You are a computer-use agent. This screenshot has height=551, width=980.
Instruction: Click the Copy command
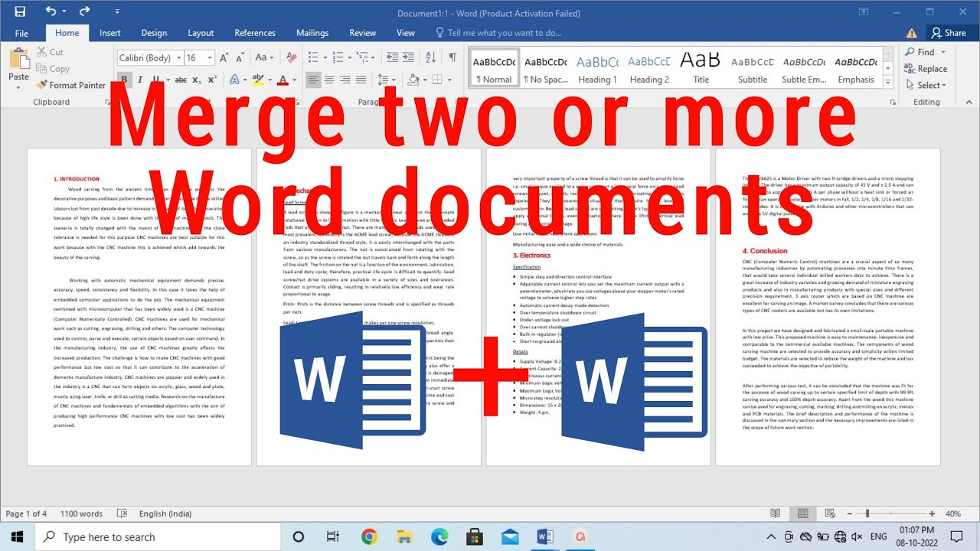coord(52,69)
